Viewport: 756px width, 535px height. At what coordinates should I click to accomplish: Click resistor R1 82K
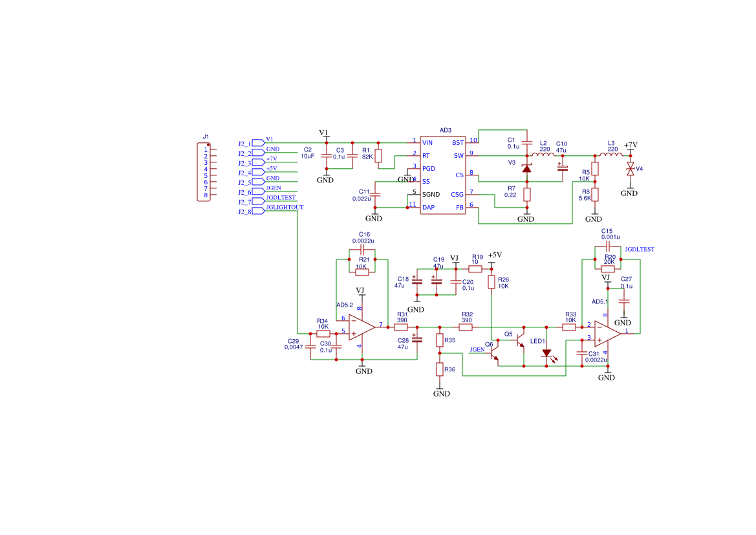[378, 156]
